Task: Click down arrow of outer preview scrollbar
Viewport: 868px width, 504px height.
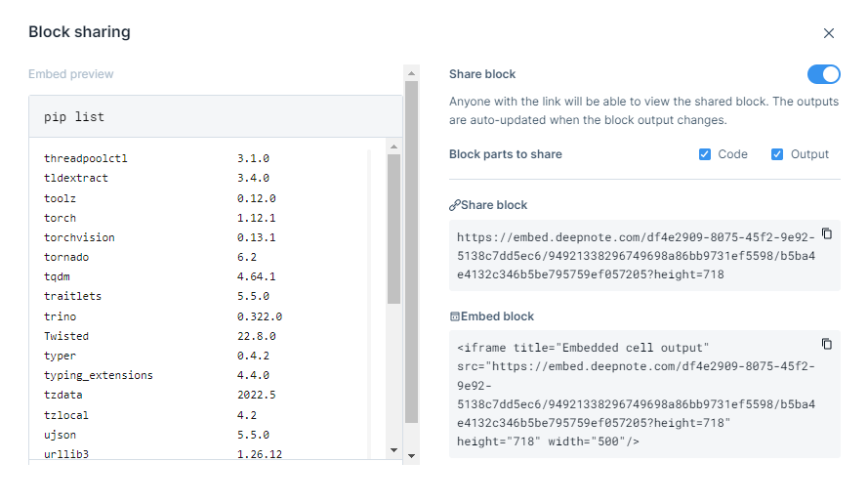Action: tap(411, 456)
